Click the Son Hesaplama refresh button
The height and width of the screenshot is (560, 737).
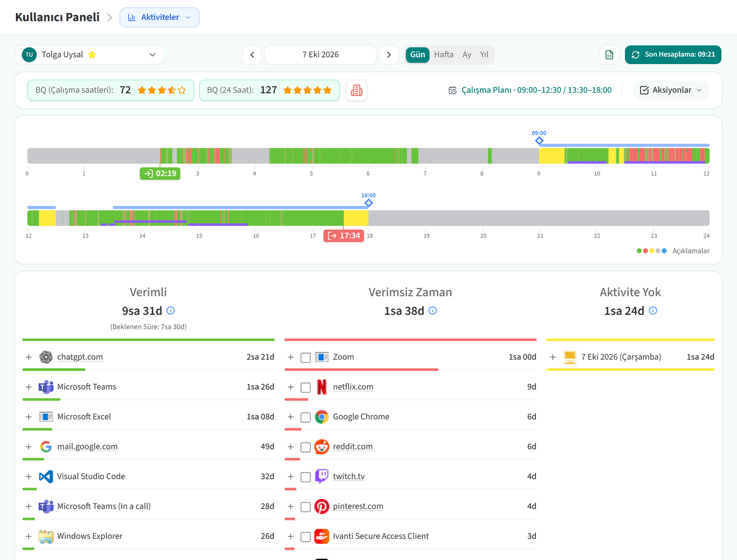673,55
